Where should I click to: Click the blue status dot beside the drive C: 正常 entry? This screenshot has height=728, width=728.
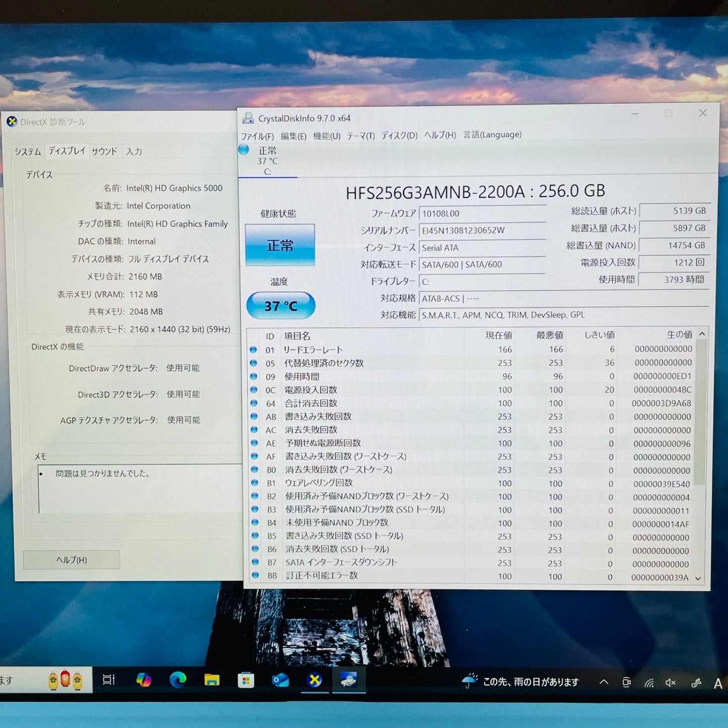[x=244, y=150]
